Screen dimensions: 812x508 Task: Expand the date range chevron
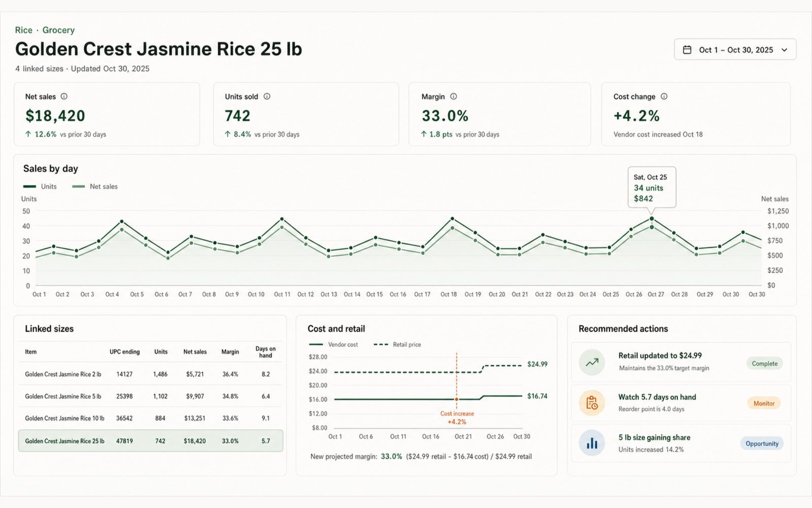click(785, 50)
